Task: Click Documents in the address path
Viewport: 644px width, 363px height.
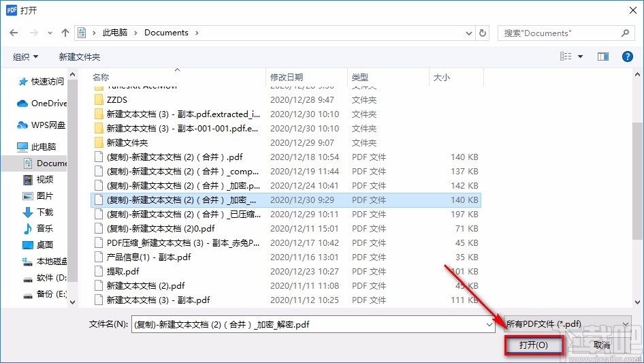Action: (x=166, y=33)
